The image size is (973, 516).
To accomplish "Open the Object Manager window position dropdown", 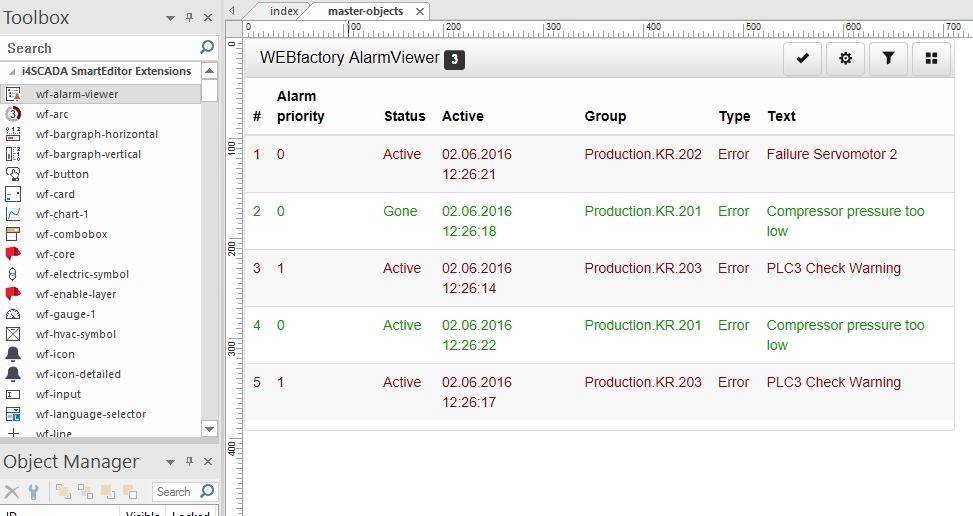I will pos(170,462).
